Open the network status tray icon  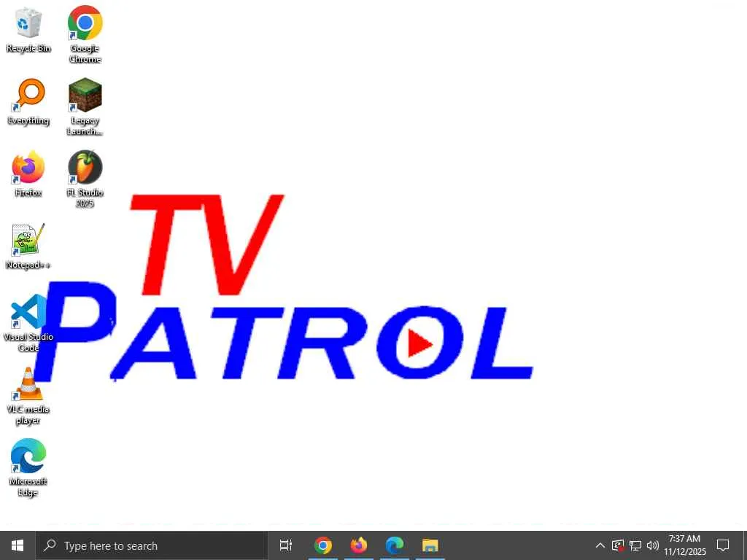pyautogui.click(x=635, y=545)
